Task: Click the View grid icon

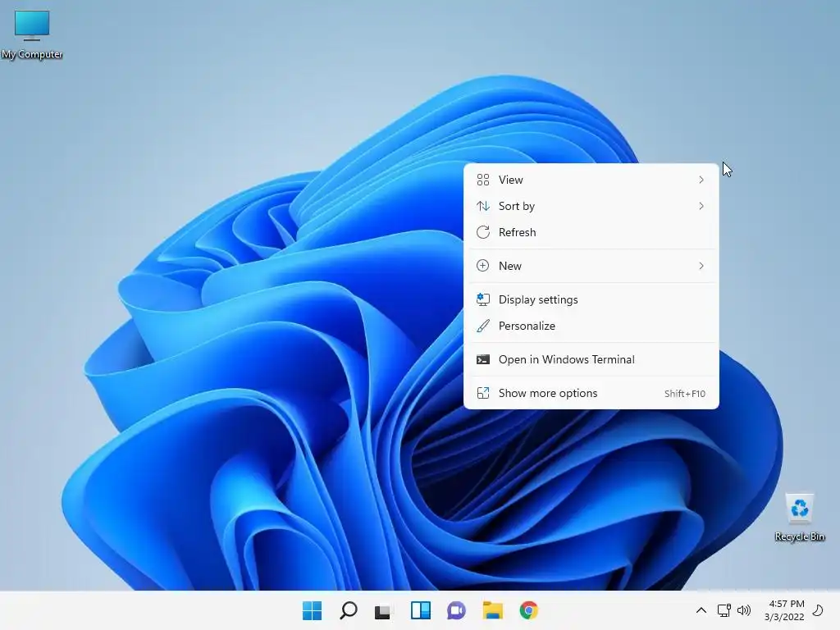Action: click(x=482, y=180)
